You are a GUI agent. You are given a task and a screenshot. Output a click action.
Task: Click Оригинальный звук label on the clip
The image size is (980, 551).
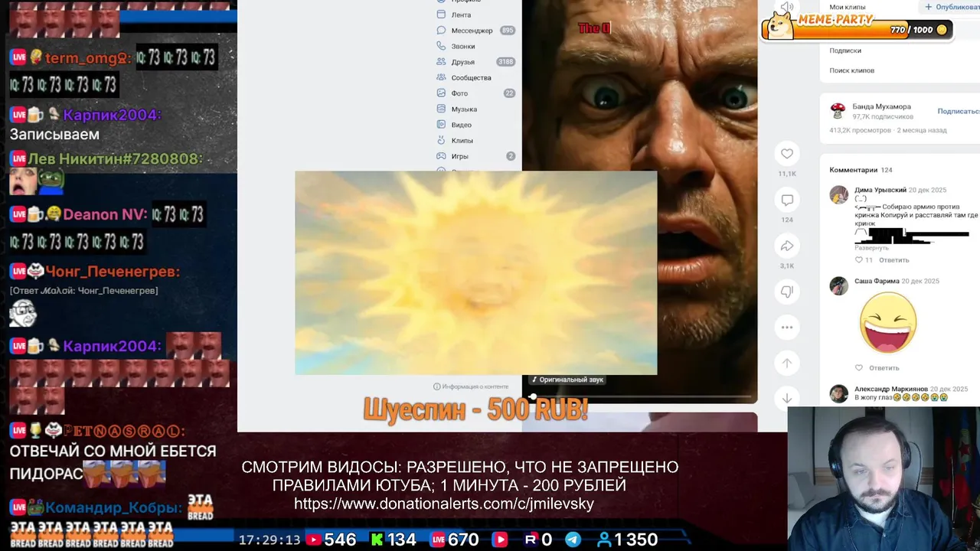pos(567,380)
